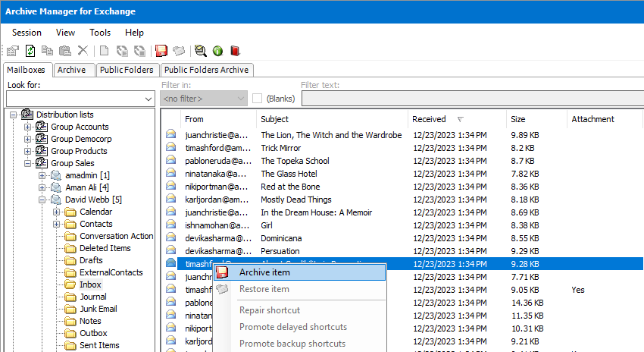The width and height of the screenshot is (644, 352).
Task: Click the Refresh toolbar icon
Action: click(x=30, y=51)
